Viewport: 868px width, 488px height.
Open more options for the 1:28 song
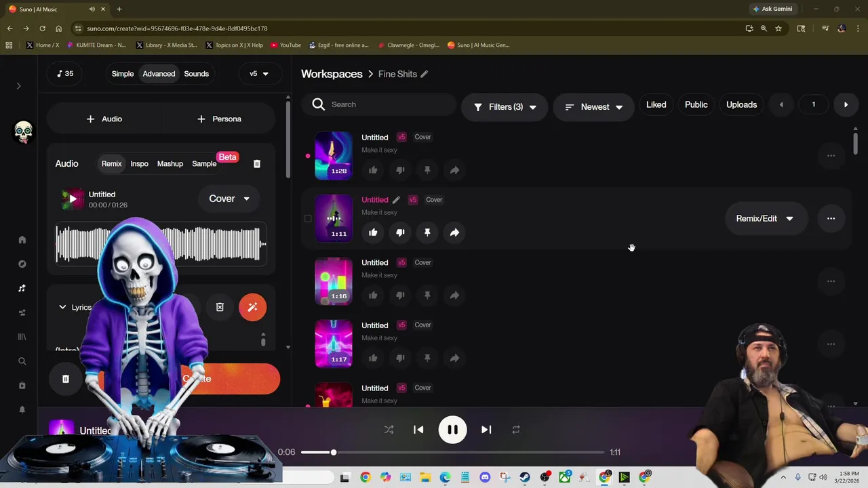click(x=831, y=155)
